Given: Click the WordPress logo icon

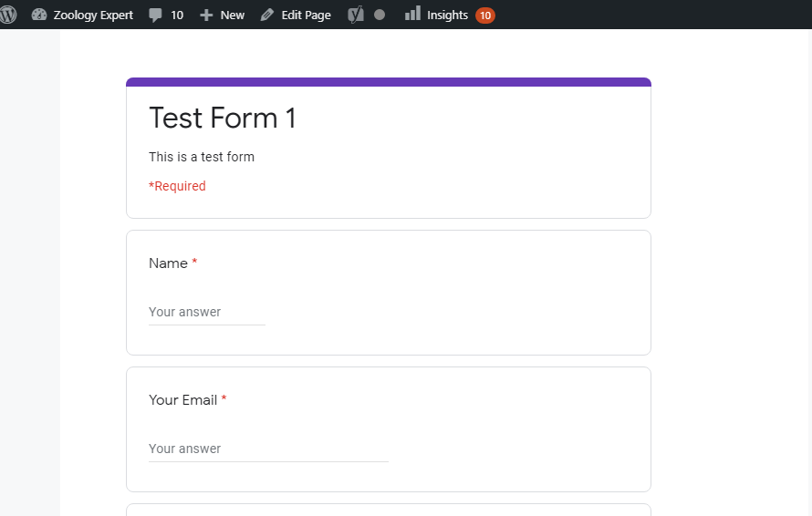Looking at the screenshot, I should [8, 15].
